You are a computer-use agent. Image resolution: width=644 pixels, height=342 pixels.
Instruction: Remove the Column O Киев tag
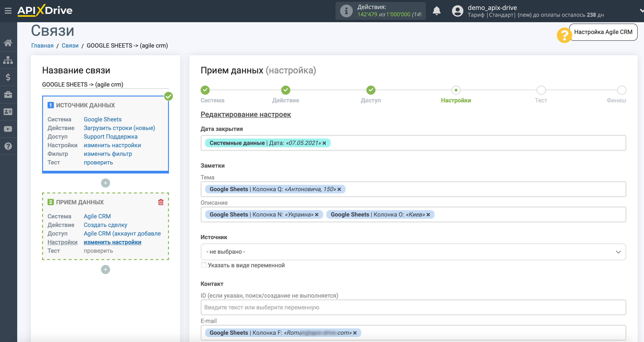pos(428,215)
